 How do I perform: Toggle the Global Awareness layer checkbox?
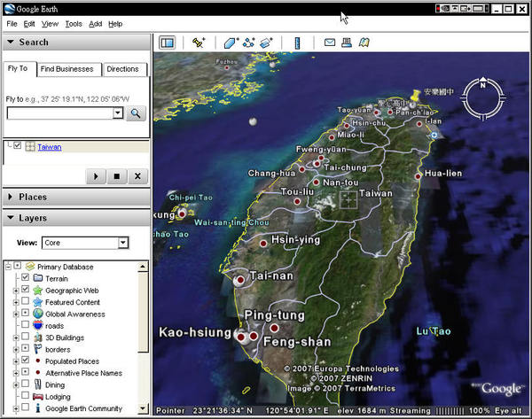tap(25, 313)
